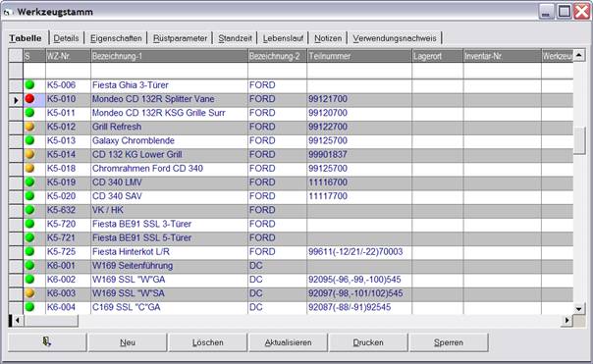Click orange status dot for K5-014

tap(29, 154)
